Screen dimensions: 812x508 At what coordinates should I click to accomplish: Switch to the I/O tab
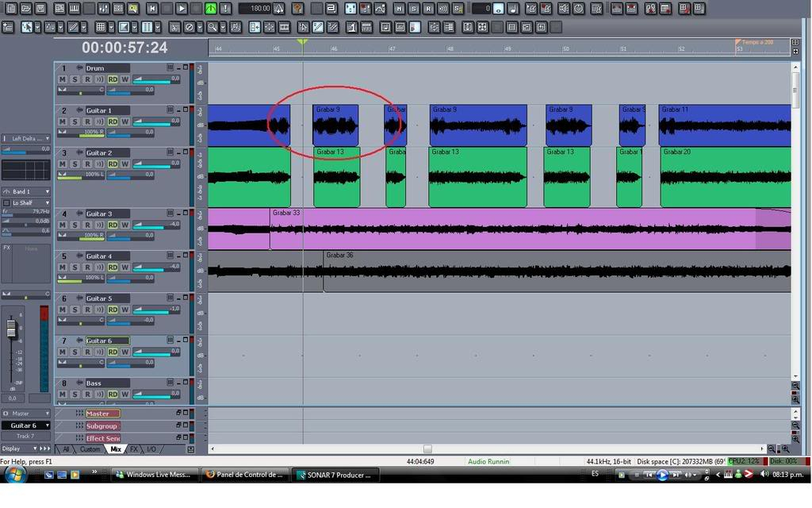click(x=151, y=449)
